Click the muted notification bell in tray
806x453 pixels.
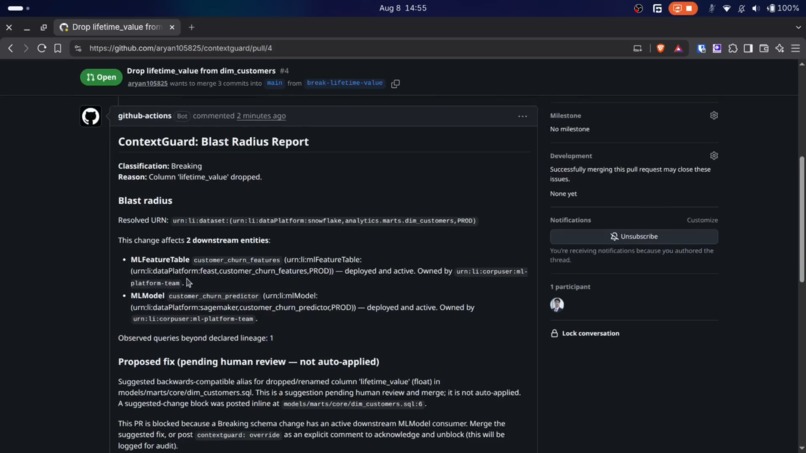pyautogui.click(x=741, y=8)
